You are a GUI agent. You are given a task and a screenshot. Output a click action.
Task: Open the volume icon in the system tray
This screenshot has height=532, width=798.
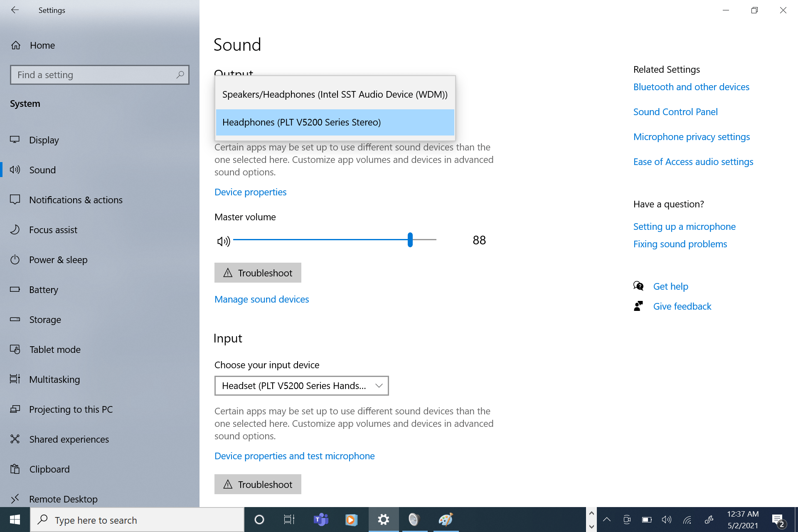[666, 520]
